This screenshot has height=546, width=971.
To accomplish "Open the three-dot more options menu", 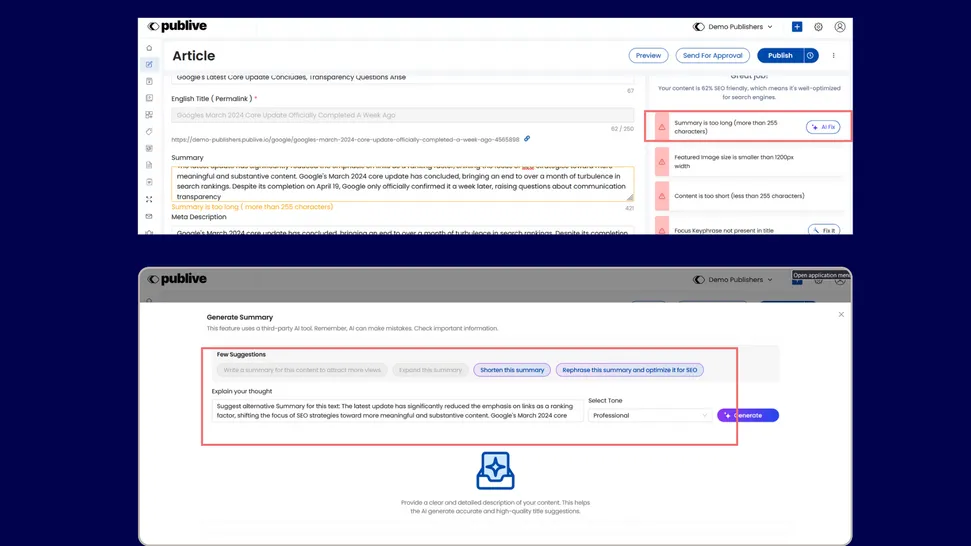I will [834, 56].
